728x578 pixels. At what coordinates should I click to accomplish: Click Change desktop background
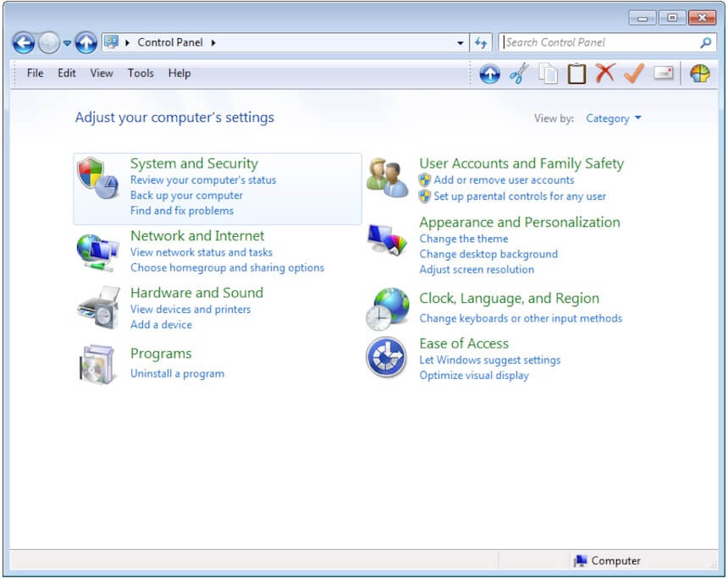point(489,255)
